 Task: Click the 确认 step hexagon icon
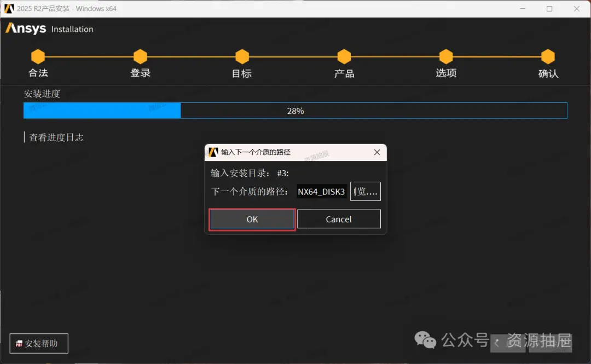coord(548,56)
